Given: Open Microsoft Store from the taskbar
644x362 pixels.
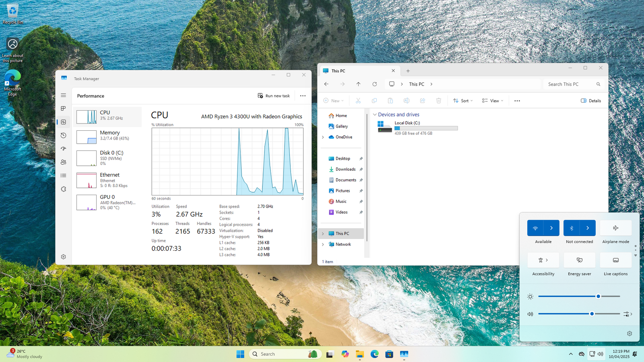Looking at the screenshot, I should pos(389,354).
